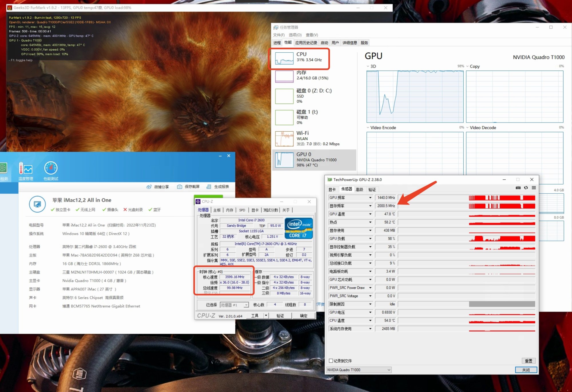Open the 热点 sensor dropdown arrow
The height and width of the screenshot is (392, 572).
coord(370,222)
